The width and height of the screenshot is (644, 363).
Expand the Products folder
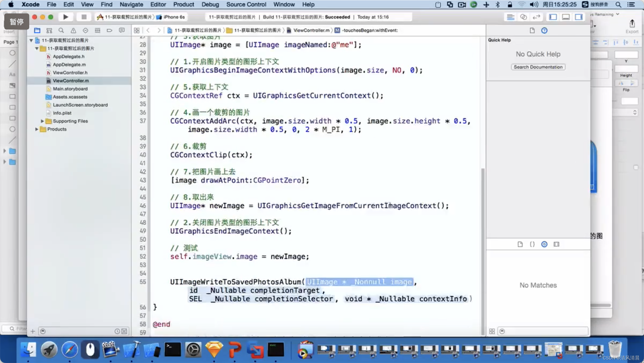36,129
